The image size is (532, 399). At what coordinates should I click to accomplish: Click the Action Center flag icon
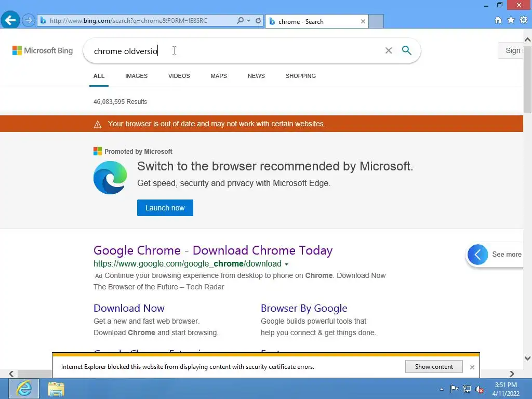coord(454,389)
